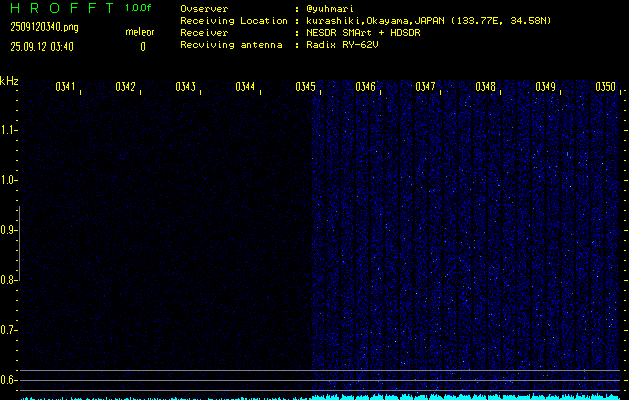The height and width of the screenshot is (400, 629).
Task: Click time marker 0345
Action: pyautogui.click(x=305, y=87)
